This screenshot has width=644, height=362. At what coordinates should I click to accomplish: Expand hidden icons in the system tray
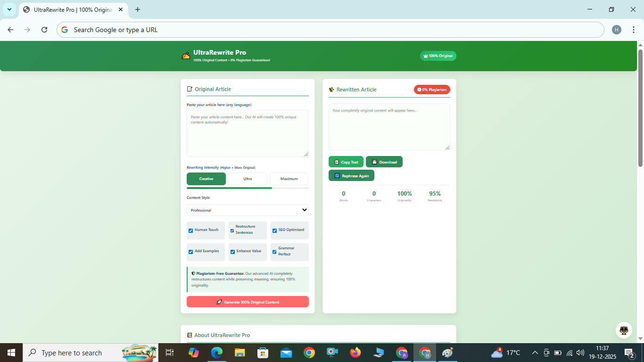(x=535, y=352)
